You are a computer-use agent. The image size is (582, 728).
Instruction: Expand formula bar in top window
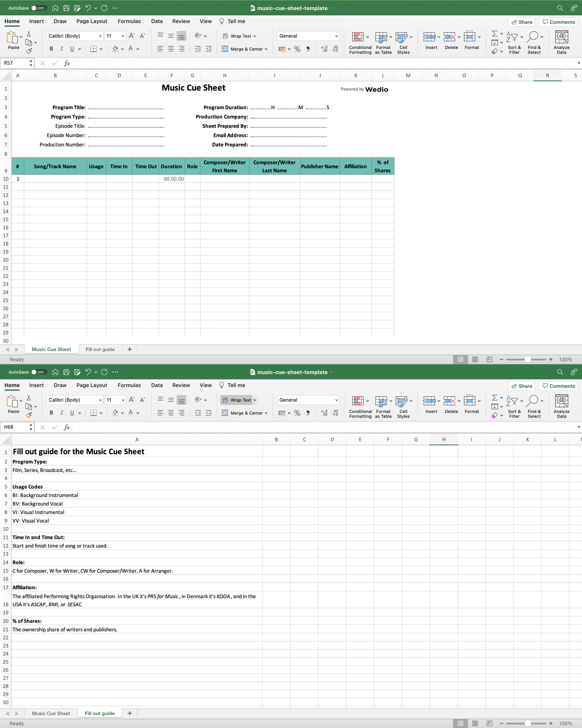(x=579, y=63)
